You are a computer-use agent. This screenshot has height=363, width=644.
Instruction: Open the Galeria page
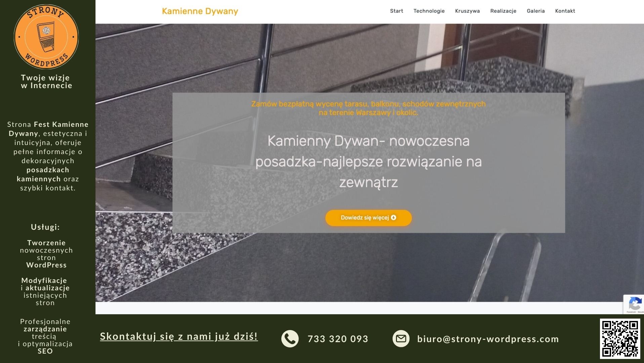coord(536,11)
